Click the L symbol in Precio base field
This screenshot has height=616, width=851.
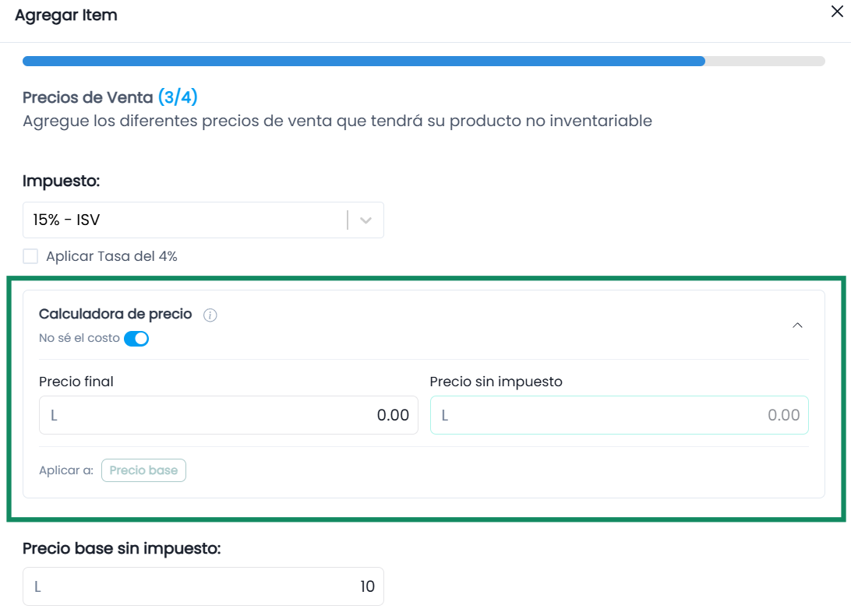(x=37, y=586)
